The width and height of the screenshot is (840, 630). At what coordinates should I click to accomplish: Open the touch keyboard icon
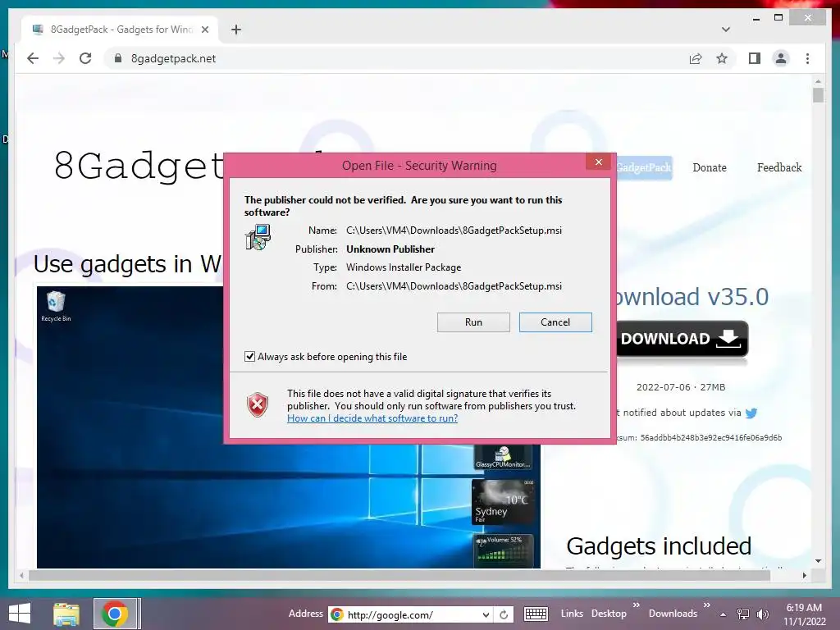tap(535, 614)
